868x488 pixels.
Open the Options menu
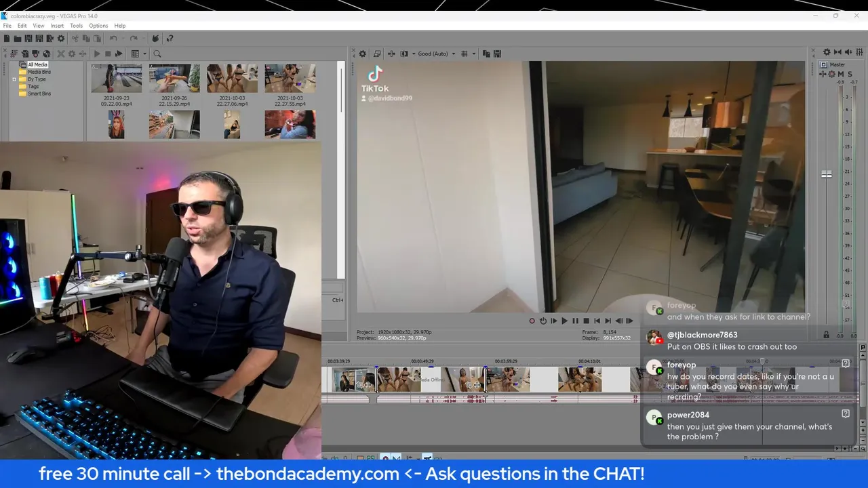(x=98, y=26)
